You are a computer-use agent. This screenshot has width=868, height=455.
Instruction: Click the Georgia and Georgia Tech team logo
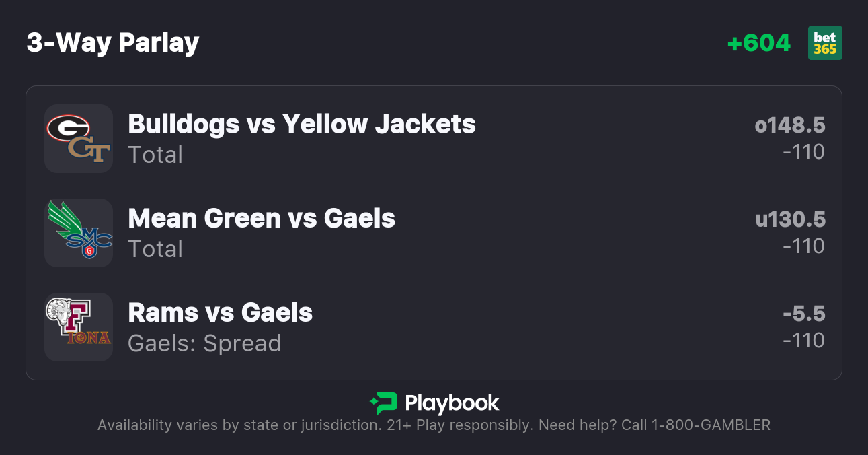[79, 139]
